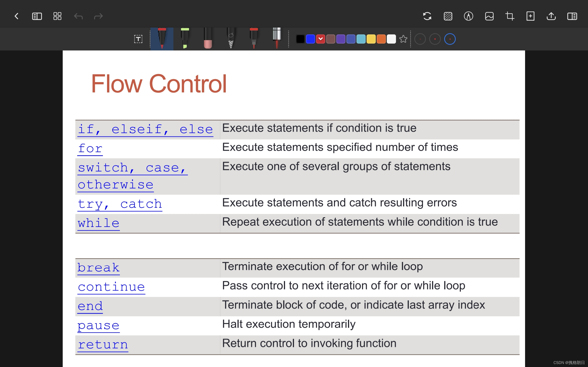
Task: Pick the yellow color swatch
Action: pos(371,39)
